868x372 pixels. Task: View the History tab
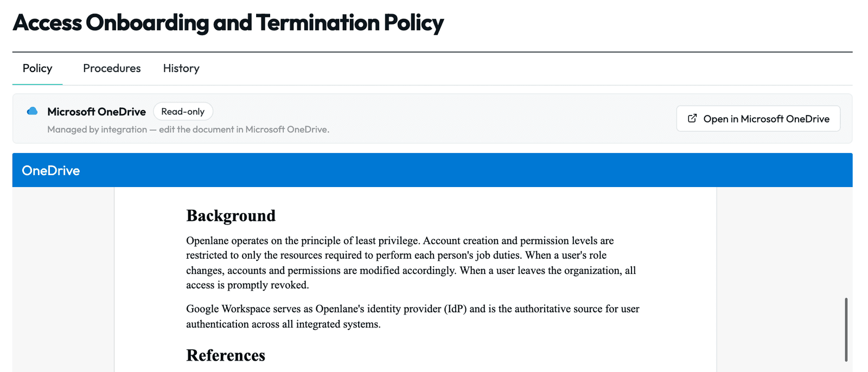point(181,68)
